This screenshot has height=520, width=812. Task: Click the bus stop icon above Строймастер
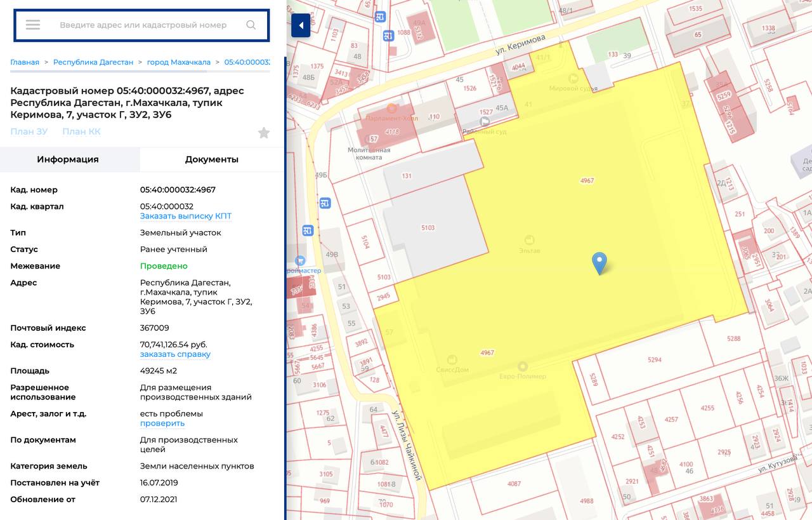point(308,230)
